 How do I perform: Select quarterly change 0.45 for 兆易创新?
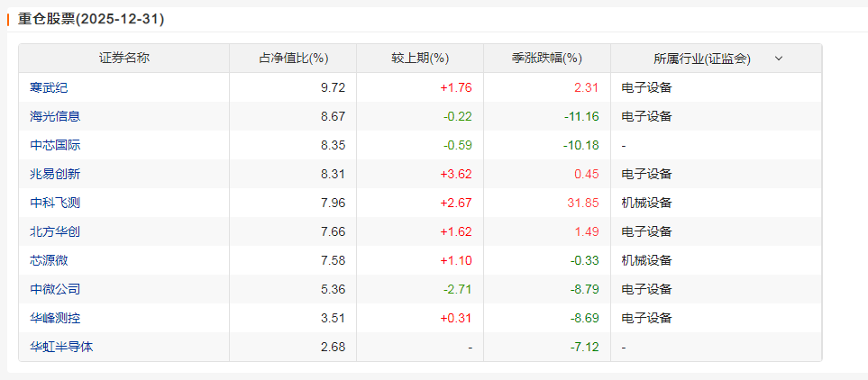pos(587,174)
